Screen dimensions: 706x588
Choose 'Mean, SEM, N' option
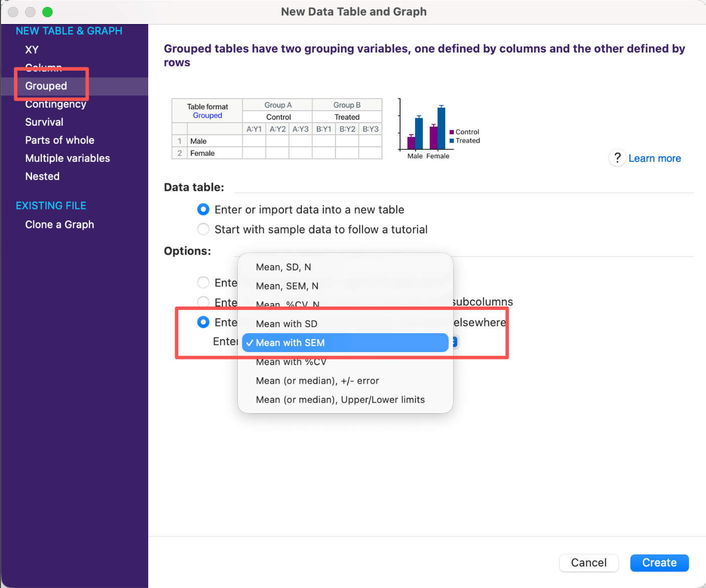pos(287,286)
